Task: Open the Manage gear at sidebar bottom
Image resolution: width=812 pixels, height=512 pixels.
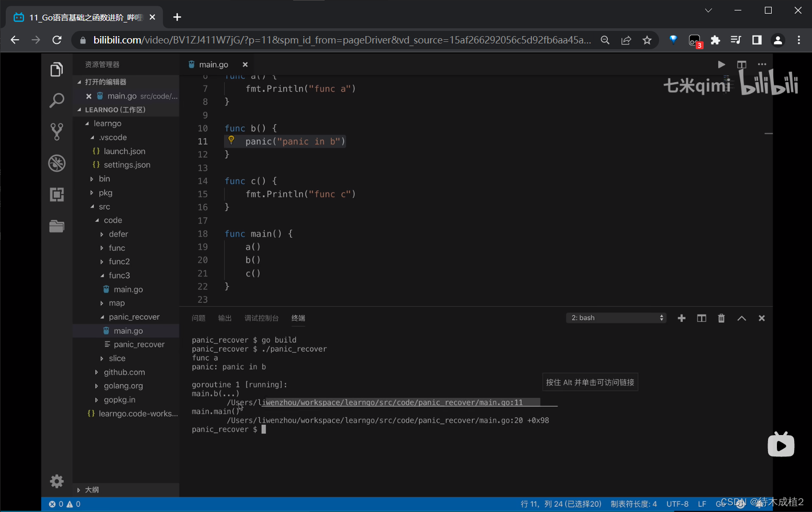Action: [57, 481]
